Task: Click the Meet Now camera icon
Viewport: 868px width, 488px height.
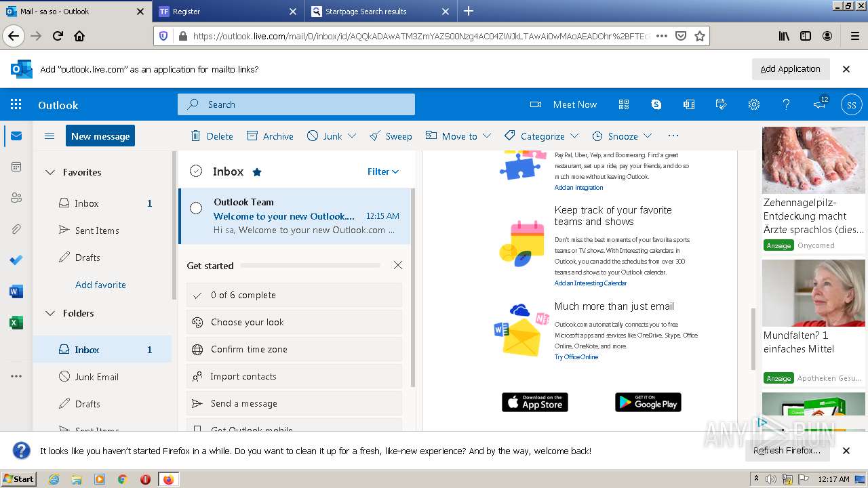Action: pos(536,104)
